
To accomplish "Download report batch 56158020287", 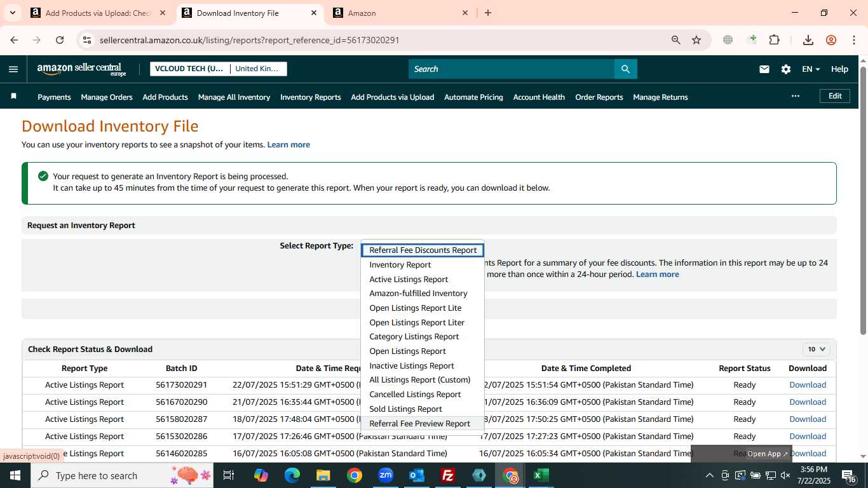I will 808,419.
